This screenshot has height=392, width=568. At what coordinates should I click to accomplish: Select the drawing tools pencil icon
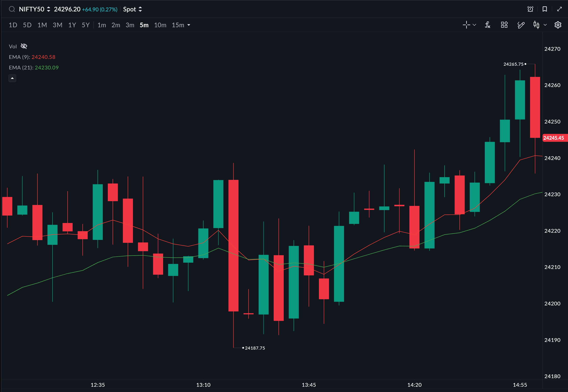pos(521,25)
